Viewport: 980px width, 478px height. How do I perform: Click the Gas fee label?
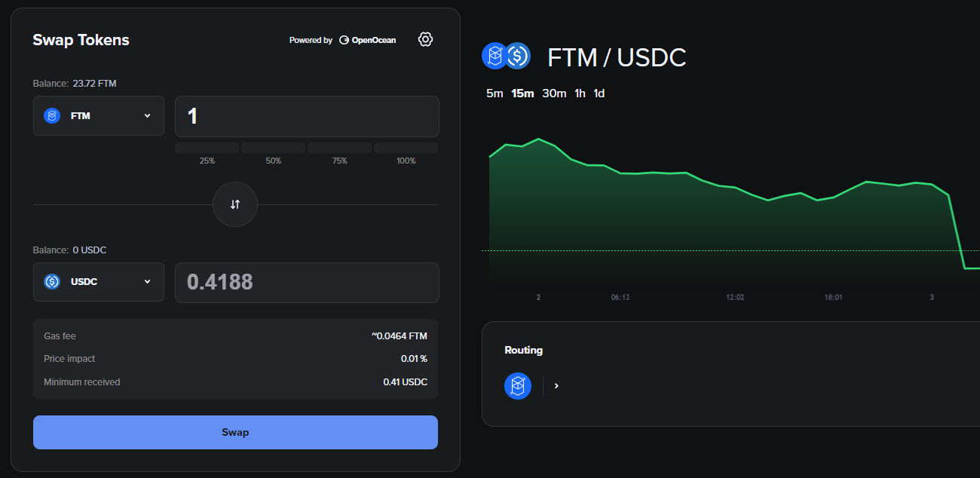pyautogui.click(x=60, y=336)
